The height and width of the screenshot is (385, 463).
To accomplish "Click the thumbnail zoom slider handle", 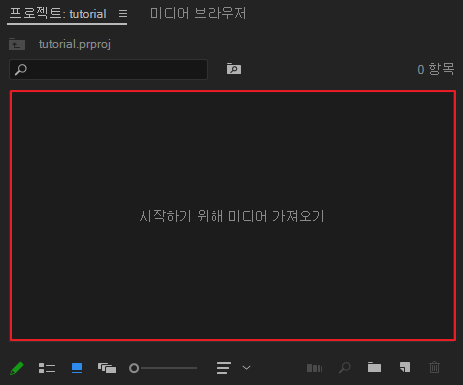I will point(134,368).
